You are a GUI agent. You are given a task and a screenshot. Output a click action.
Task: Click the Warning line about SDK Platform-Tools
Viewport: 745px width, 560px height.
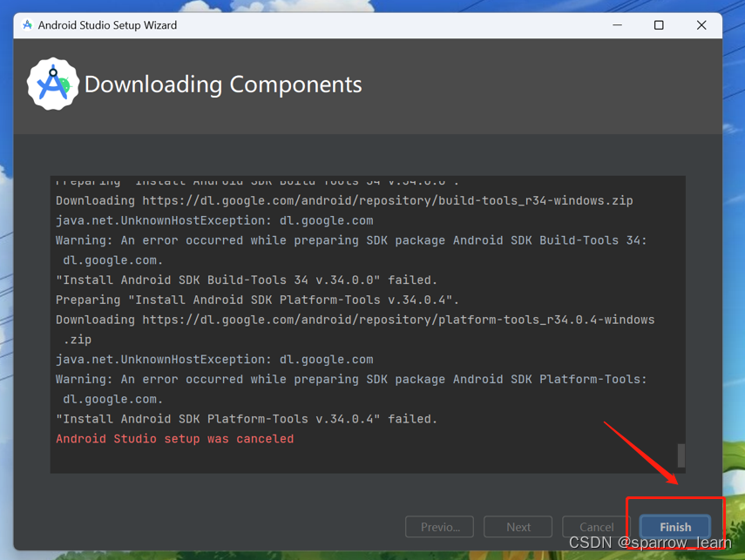pos(351,388)
